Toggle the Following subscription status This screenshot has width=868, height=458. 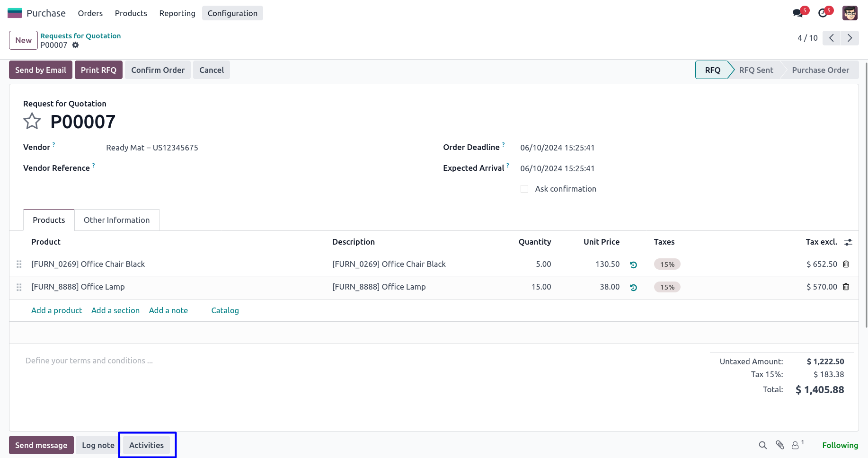point(840,445)
